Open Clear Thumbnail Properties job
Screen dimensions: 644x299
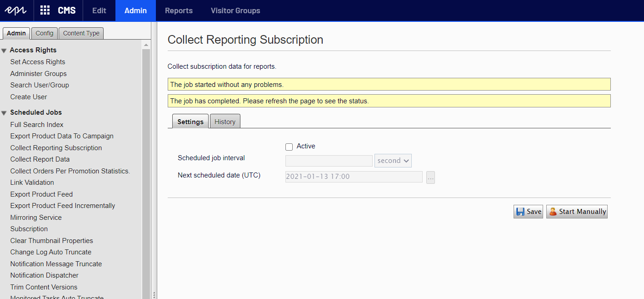(x=52, y=241)
